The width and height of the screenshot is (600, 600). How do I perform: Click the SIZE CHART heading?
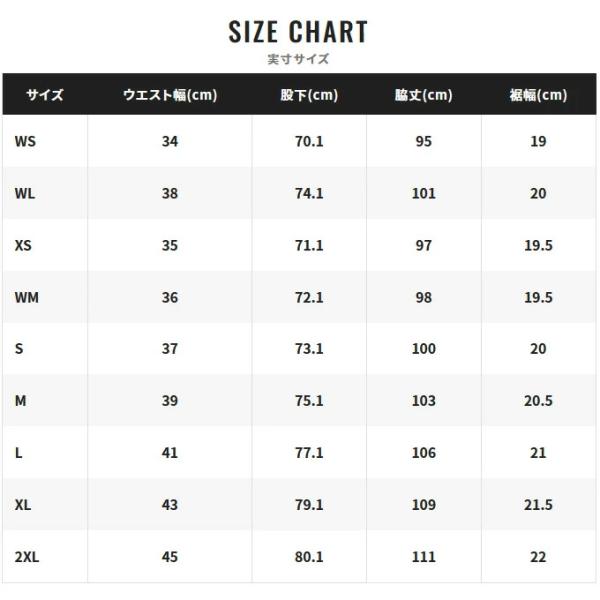pyautogui.click(x=298, y=32)
